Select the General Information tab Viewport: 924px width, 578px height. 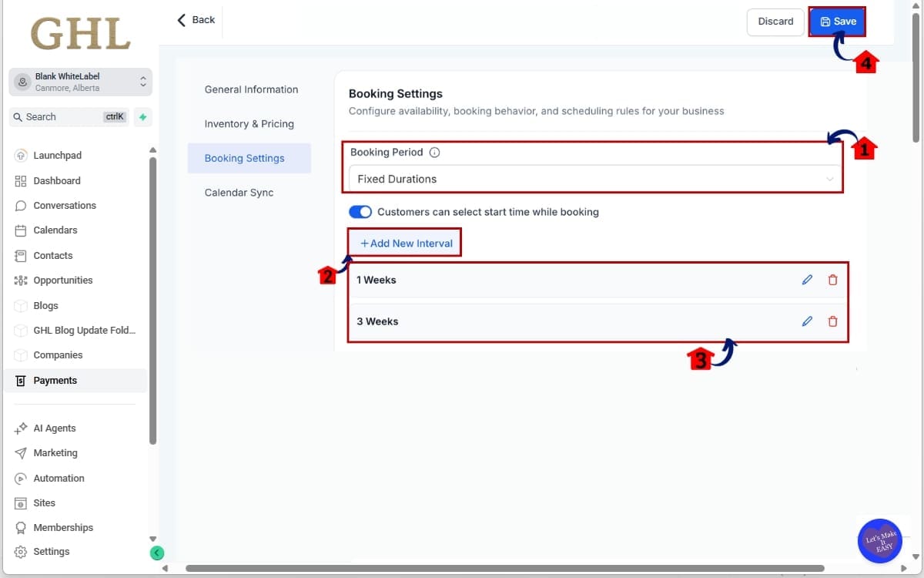[x=251, y=89]
